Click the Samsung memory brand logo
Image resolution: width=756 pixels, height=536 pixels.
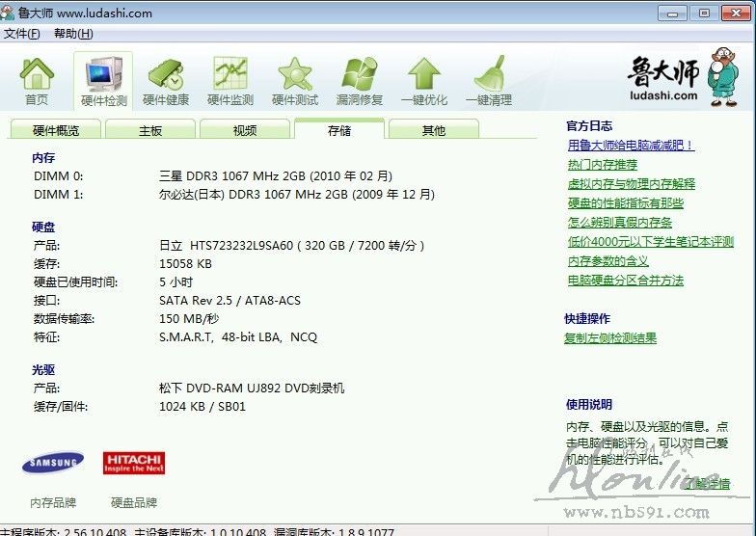click(x=53, y=464)
